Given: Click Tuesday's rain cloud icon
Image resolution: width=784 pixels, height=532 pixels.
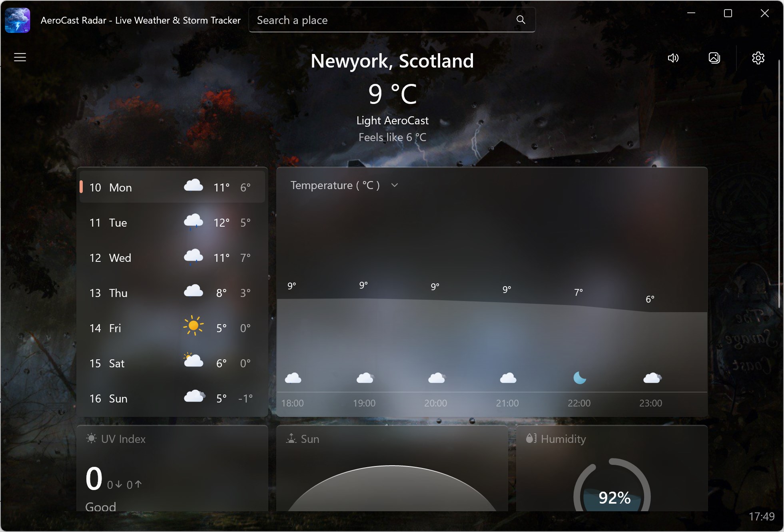Looking at the screenshot, I should [x=193, y=222].
